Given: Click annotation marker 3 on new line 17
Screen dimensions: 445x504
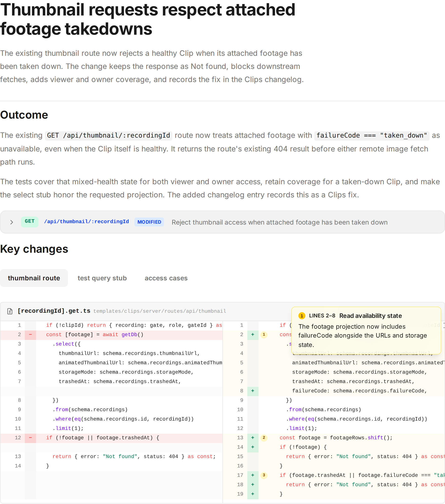Looking at the screenshot, I should 264,475.
